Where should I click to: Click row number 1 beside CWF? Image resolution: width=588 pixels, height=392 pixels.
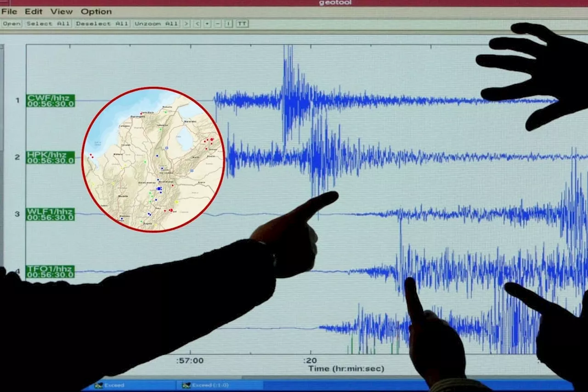(17, 100)
